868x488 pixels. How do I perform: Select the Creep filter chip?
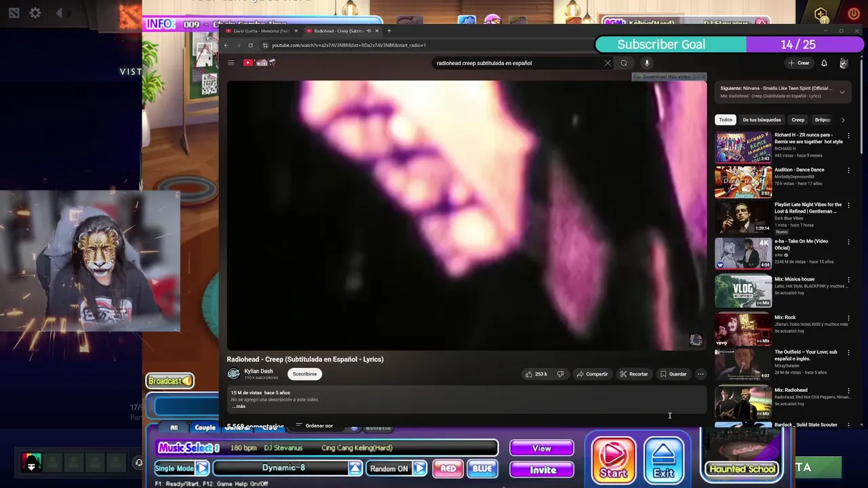pos(798,120)
